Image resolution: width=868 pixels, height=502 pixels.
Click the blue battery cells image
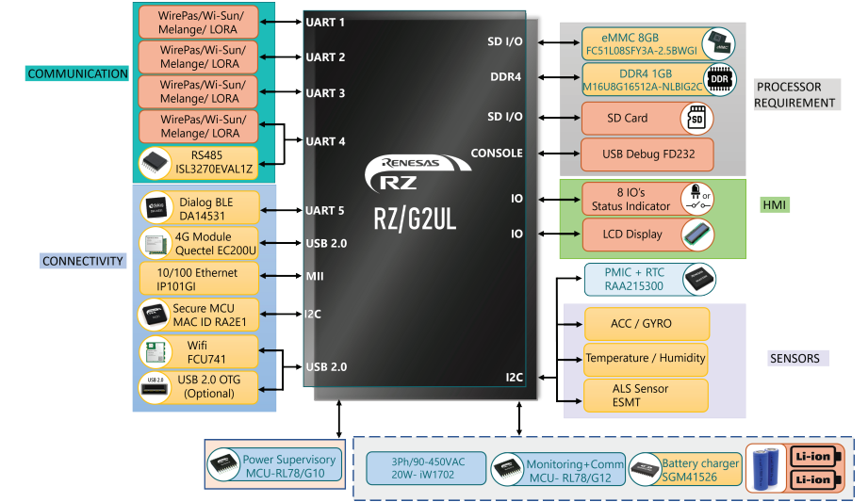coord(766,469)
